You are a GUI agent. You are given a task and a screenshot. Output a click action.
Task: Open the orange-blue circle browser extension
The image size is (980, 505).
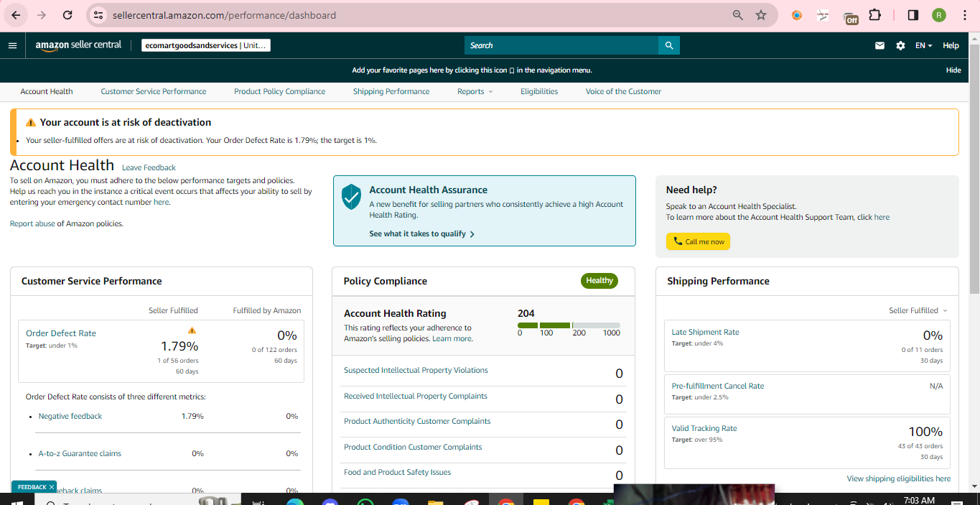coord(796,15)
